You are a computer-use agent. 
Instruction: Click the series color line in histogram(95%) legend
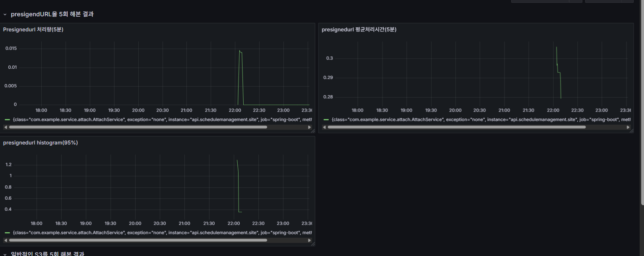[8, 233]
